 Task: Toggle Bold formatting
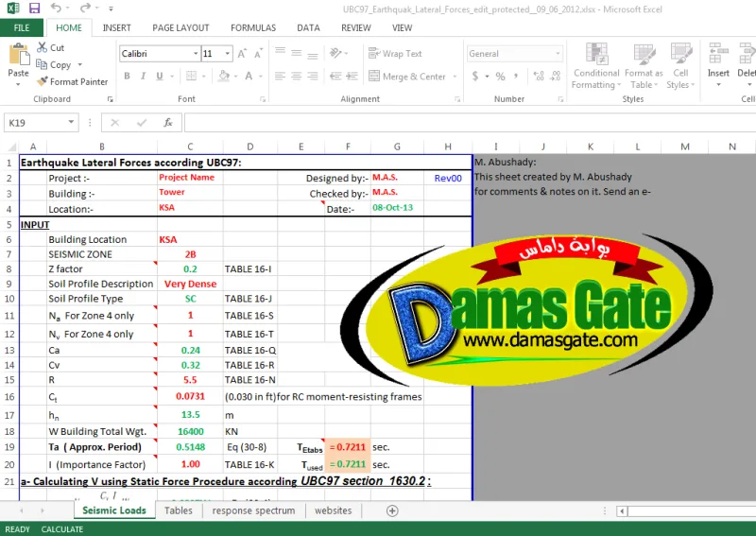pos(127,77)
